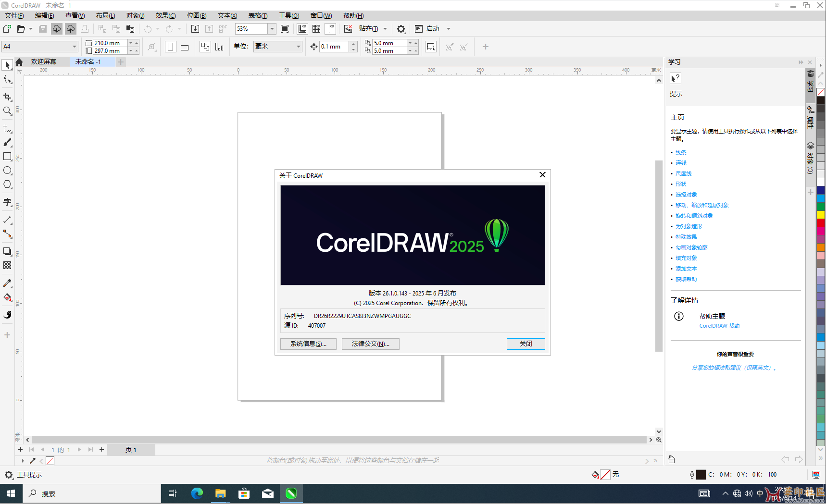
Task: Increase the nudge distance 0.1 mm stepper
Action: point(353,44)
